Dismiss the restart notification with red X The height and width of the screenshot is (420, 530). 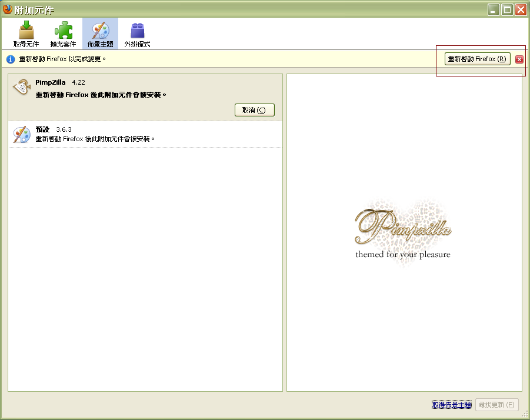coord(519,59)
